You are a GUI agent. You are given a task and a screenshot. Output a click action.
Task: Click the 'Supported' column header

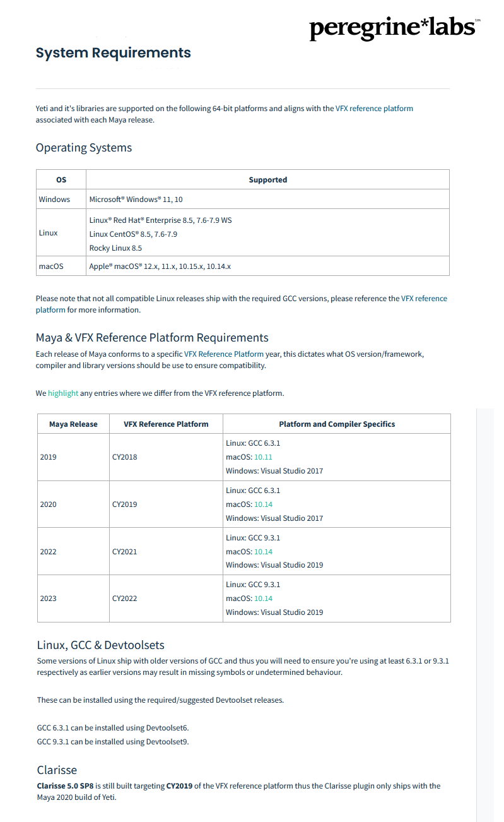267,180
